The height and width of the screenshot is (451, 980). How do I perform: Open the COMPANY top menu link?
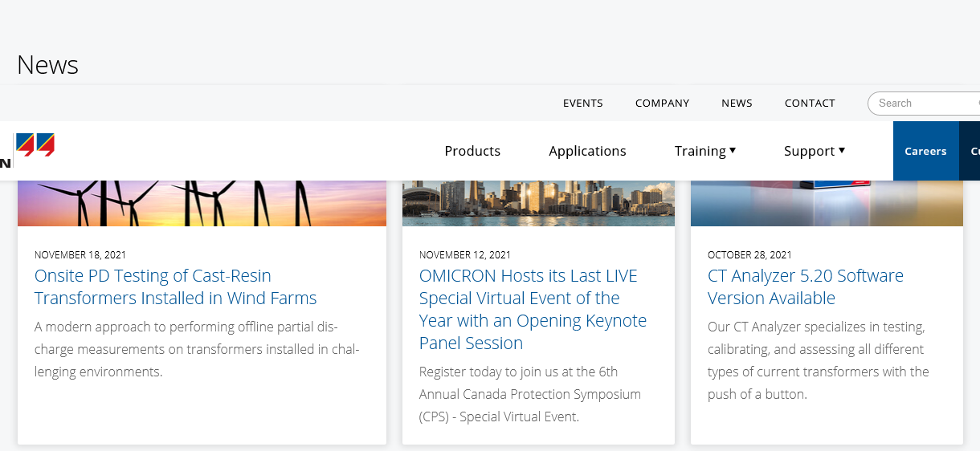pos(662,103)
